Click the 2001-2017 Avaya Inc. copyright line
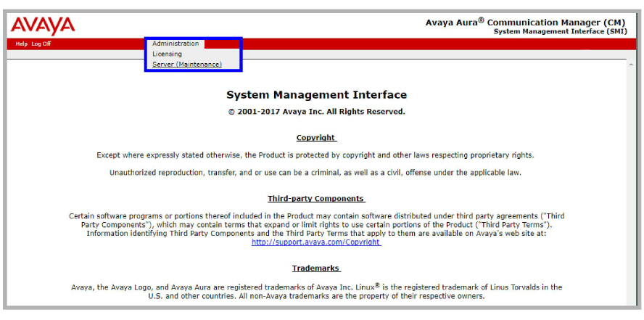This screenshot has width=644, height=320. click(316, 112)
